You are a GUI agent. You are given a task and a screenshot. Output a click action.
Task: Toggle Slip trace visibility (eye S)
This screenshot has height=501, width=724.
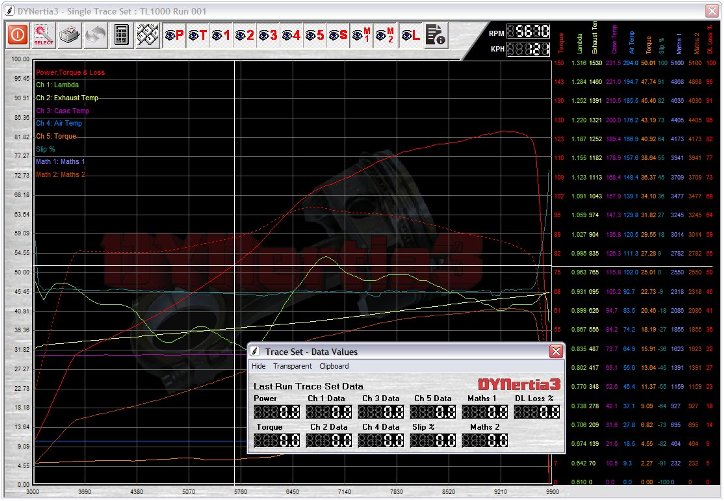[x=338, y=35]
